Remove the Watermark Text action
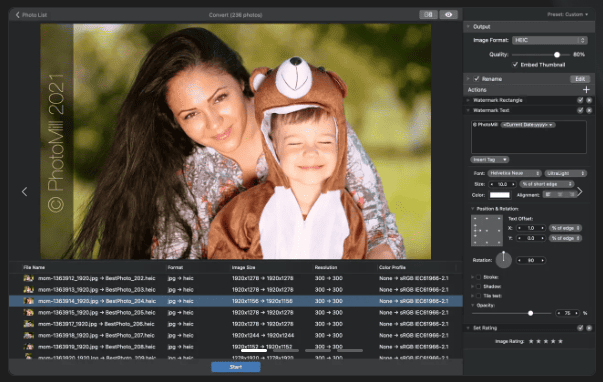The width and height of the screenshot is (603, 382). pos(589,110)
